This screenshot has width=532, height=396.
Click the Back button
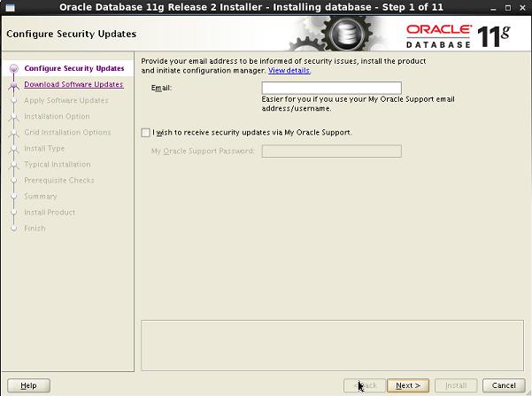tap(365, 385)
